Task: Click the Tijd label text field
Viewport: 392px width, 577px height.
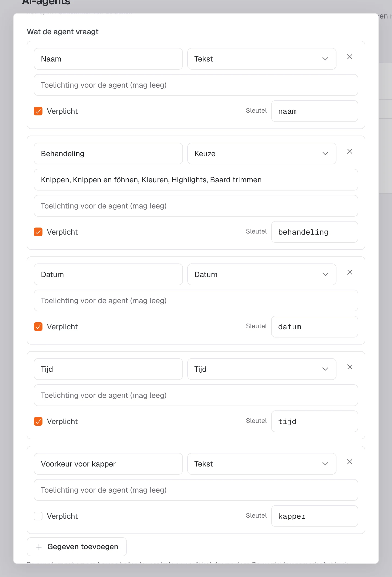Action: [x=108, y=369]
